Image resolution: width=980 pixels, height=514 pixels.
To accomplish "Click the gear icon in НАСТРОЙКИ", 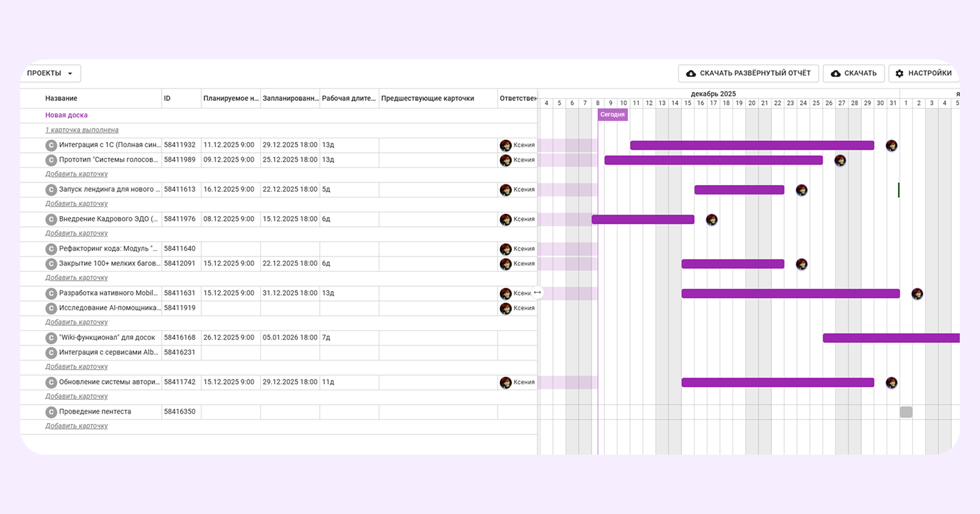I will pyautogui.click(x=900, y=73).
